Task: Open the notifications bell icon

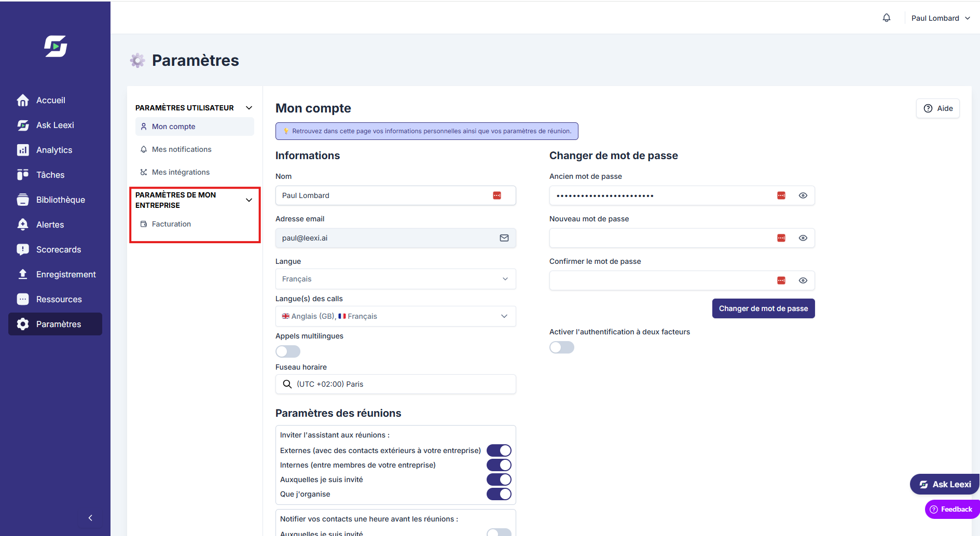Action: click(x=887, y=18)
